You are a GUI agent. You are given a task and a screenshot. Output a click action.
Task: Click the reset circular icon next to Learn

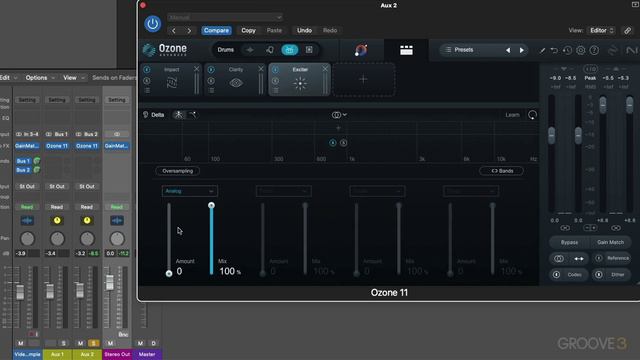click(x=532, y=115)
